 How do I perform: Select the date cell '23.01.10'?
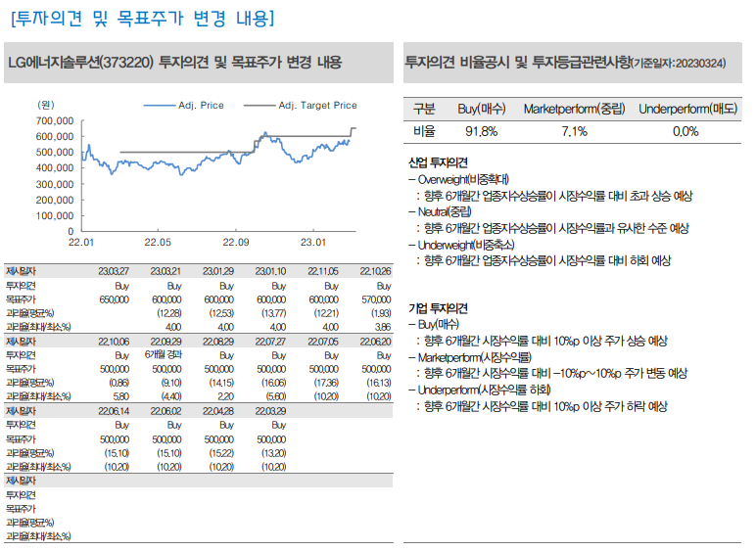pos(270,272)
